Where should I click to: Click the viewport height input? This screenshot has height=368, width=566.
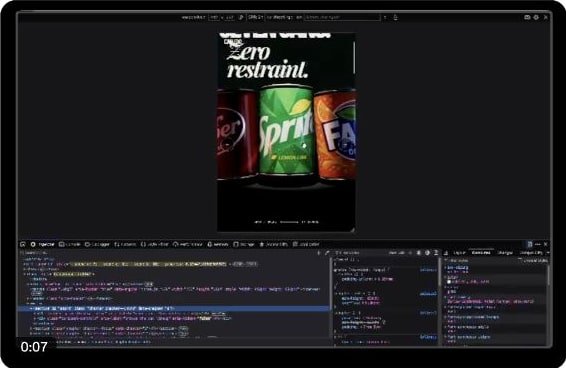click(230, 17)
